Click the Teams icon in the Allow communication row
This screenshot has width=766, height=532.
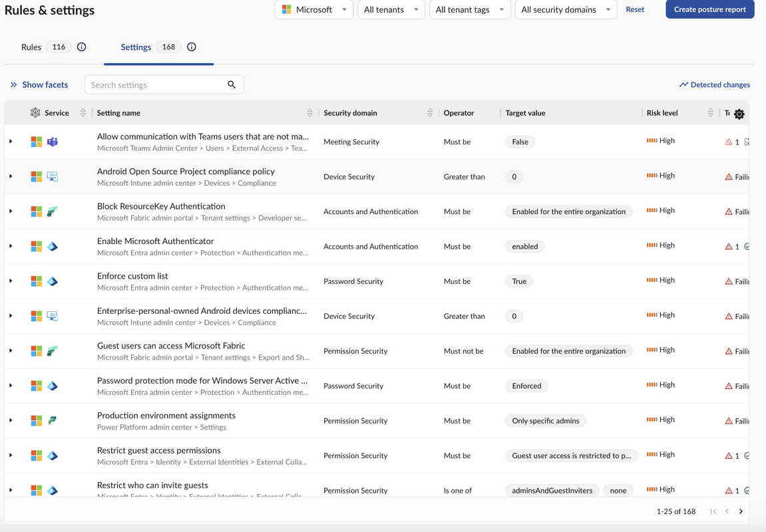pyautogui.click(x=53, y=142)
